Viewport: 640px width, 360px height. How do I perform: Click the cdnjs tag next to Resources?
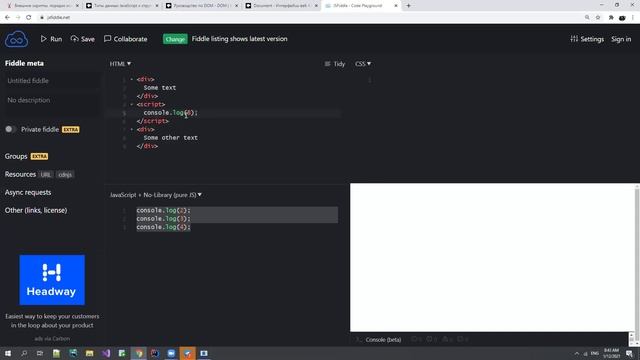(65, 175)
